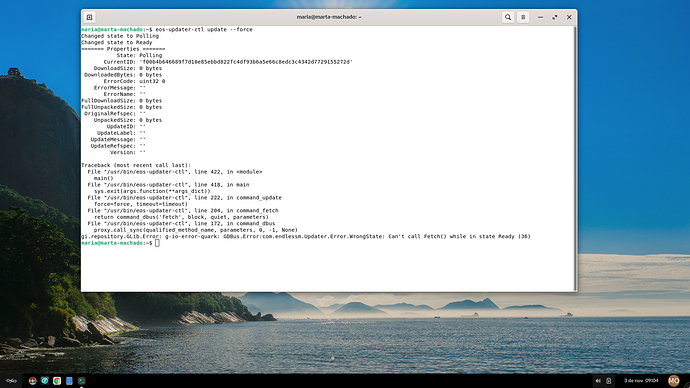Click the line 'Changed state to Ready'
Screen dimensions: 690x388
tap(117, 43)
